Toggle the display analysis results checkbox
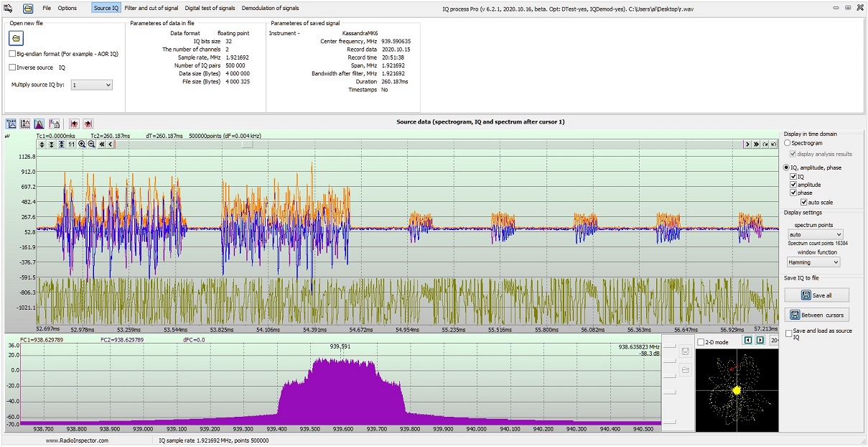This screenshot has width=868, height=447. coord(793,153)
